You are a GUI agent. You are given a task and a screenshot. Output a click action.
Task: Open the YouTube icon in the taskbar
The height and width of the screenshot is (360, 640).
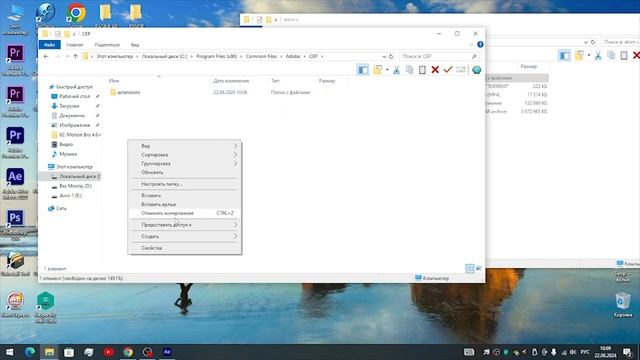pos(109,352)
